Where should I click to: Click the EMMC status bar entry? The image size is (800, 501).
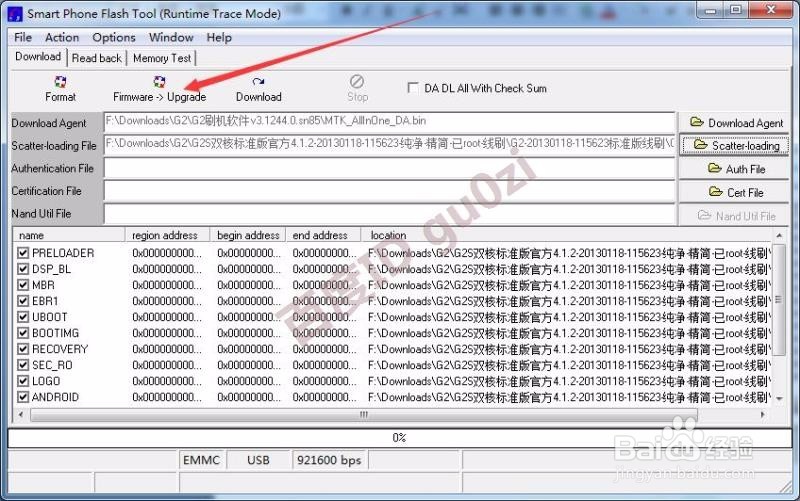[202, 460]
